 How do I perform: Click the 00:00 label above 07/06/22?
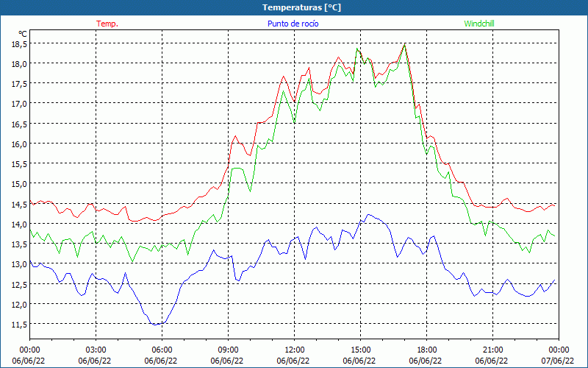(x=559, y=350)
